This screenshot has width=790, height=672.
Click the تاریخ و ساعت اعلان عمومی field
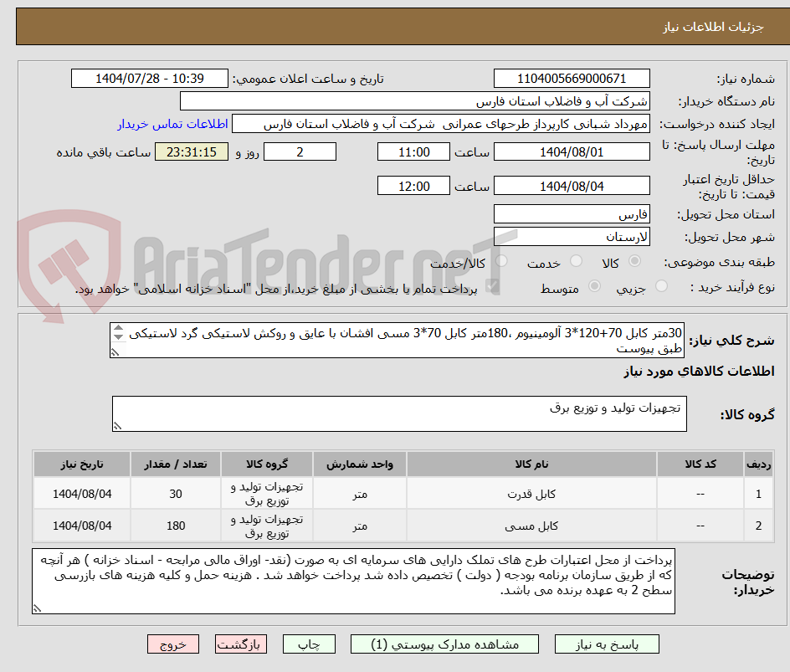click(x=147, y=78)
